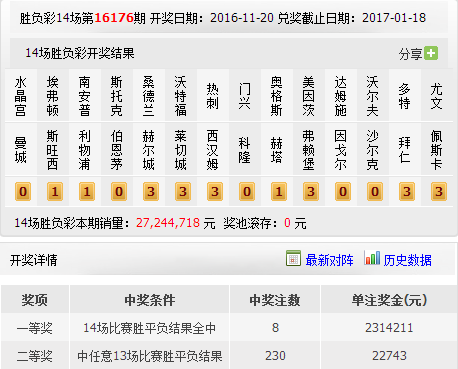This screenshot has height=369, width=458.
Task: Click the 中奖条件 column header
Action: [150, 300]
